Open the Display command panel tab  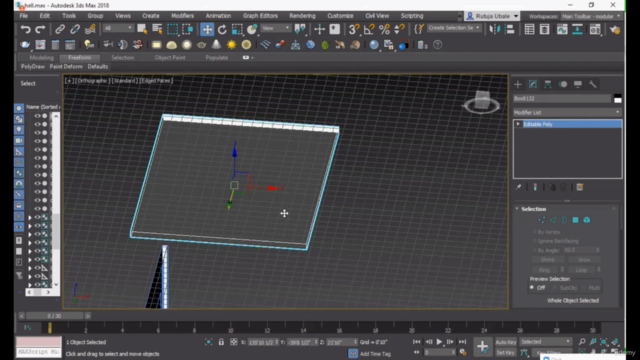[x=578, y=84]
